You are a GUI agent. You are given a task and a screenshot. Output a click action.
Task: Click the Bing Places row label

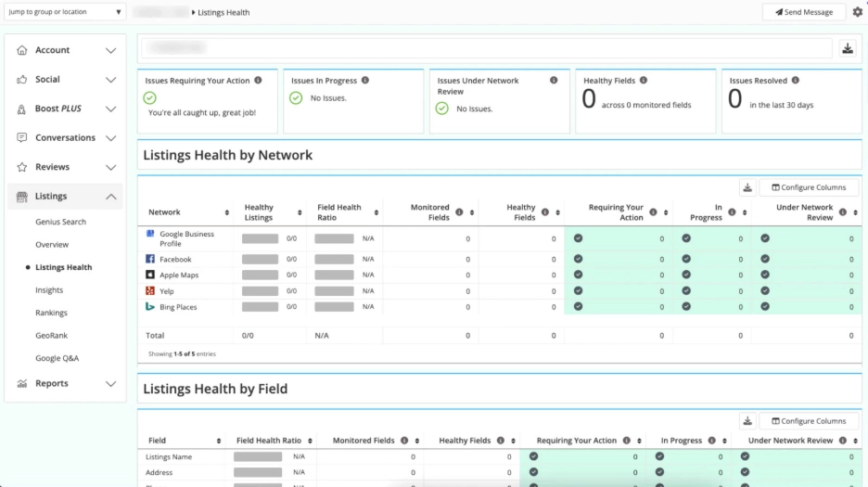pos(178,307)
